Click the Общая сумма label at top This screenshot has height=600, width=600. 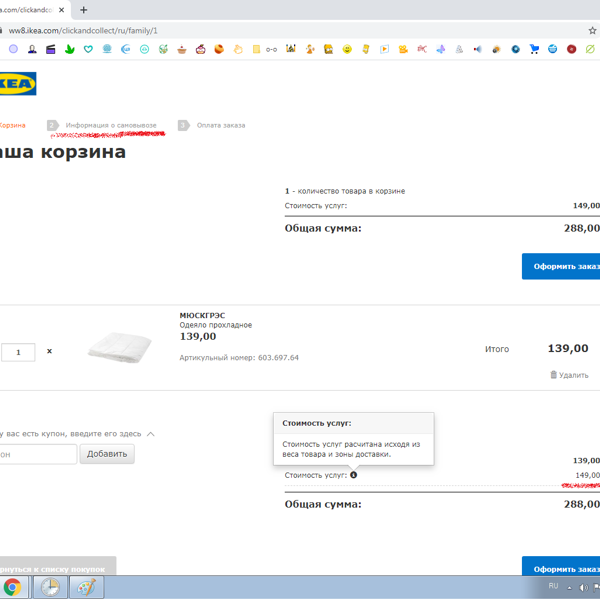click(x=323, y=228)
